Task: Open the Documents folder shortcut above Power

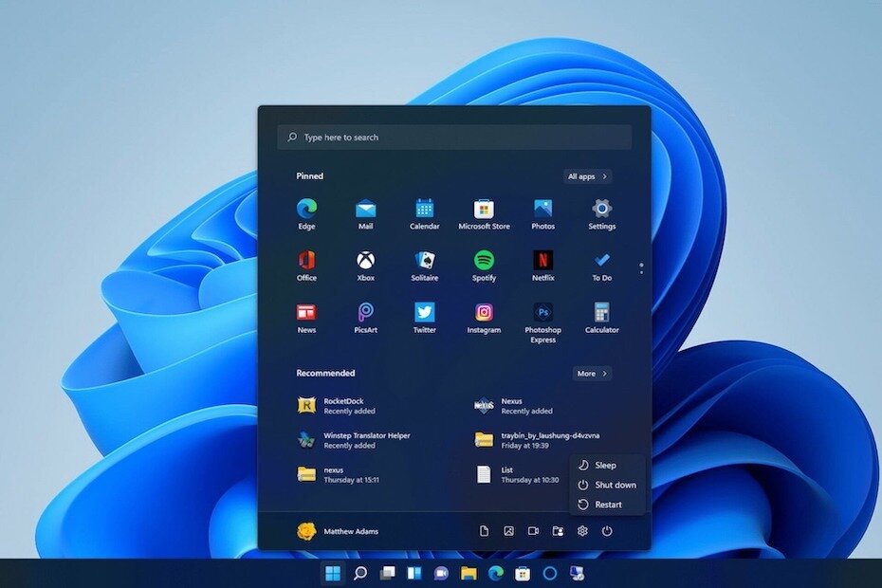Action: [x=484, y=531]
